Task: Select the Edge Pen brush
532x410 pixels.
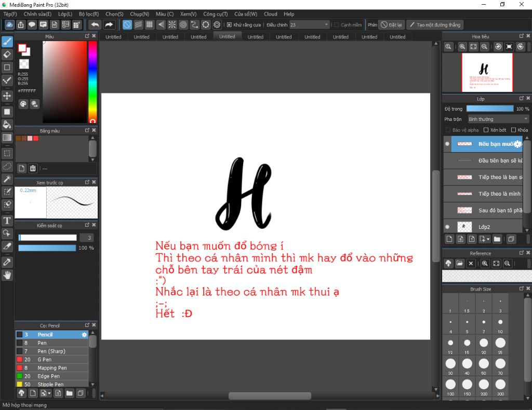Action: point(52,376)
